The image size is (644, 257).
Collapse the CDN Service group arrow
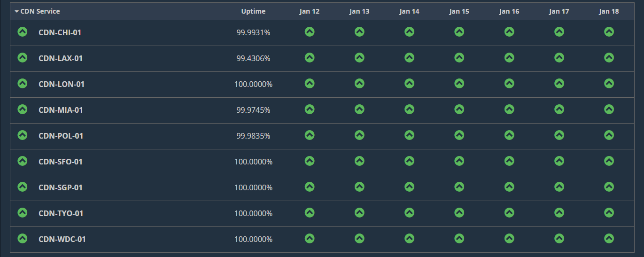17,11
